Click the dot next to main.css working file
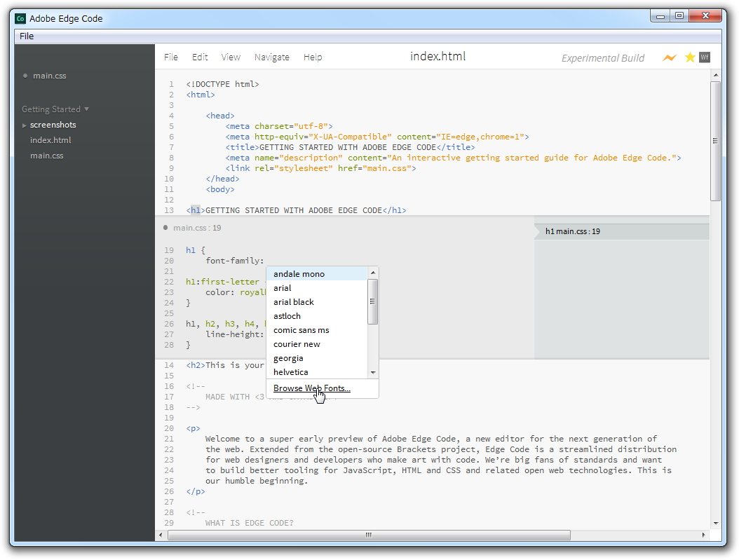This screenshot has width=739, height=560. pos(25,76)
